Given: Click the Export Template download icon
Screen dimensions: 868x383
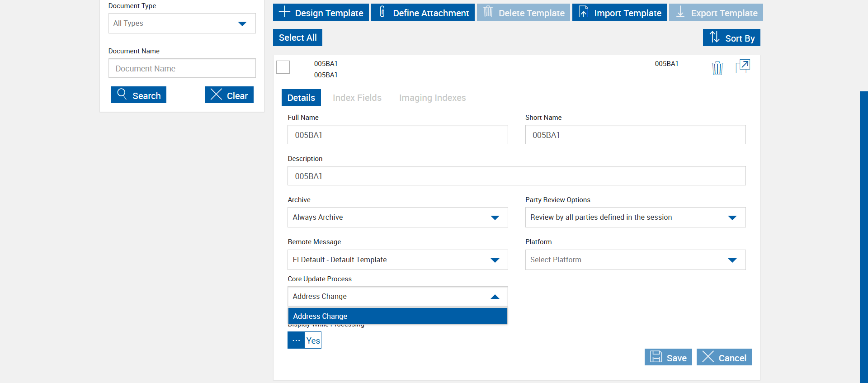Looking at the screenshot, I should [x=680, y=12].
